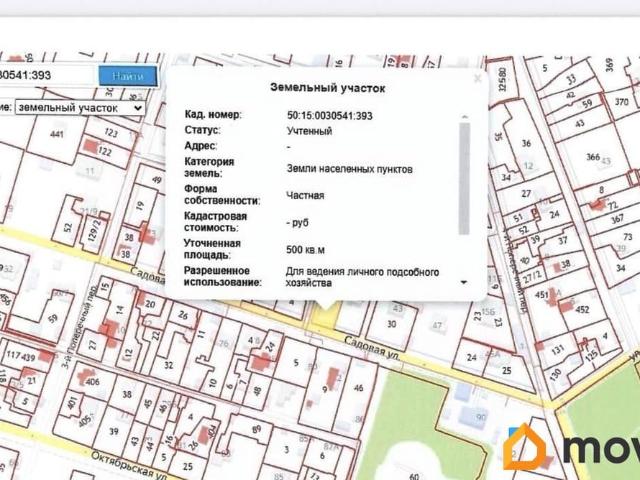This screenshot has width=640, height=480.
Task: Click map parcel numbered 452
Action: (x=582, y=310)
